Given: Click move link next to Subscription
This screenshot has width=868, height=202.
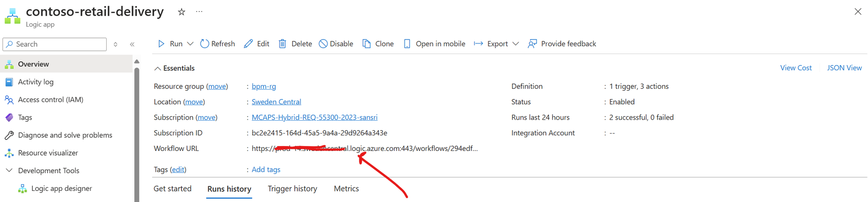Looking at the screenshot, I should pos(206,117).
